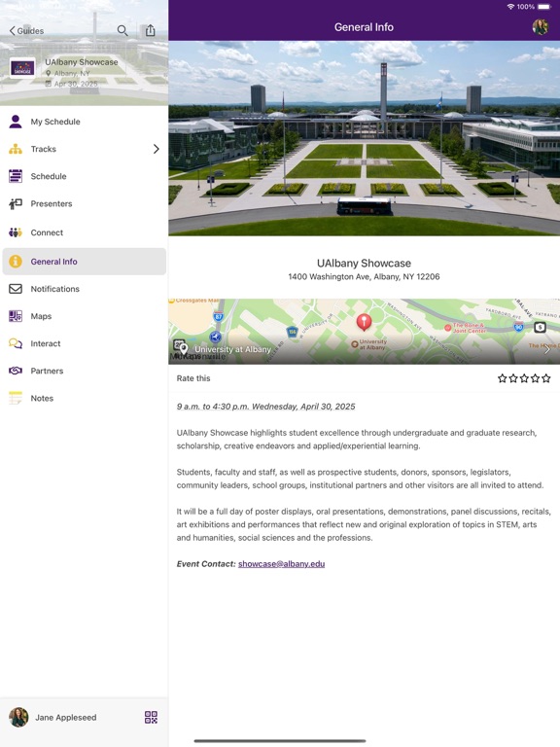Click the event date and time line

coord(265,407)
